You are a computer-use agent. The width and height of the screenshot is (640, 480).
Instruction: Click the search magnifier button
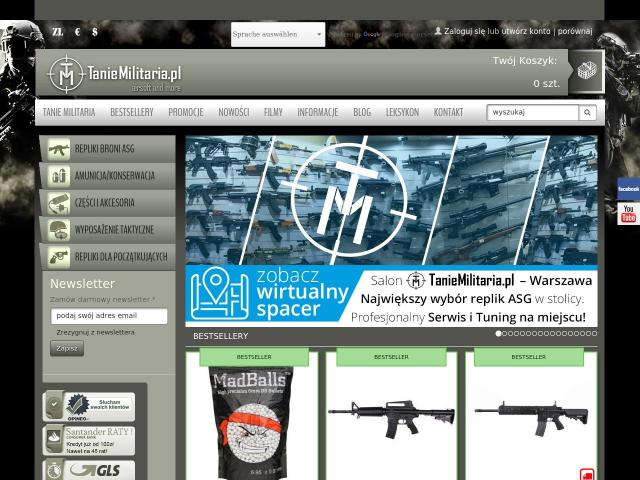point(587,112)
